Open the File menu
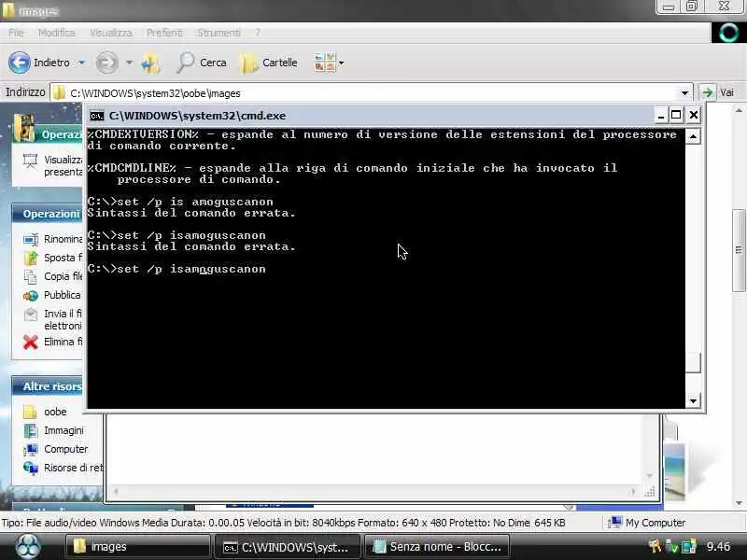 tap(16, 33)
